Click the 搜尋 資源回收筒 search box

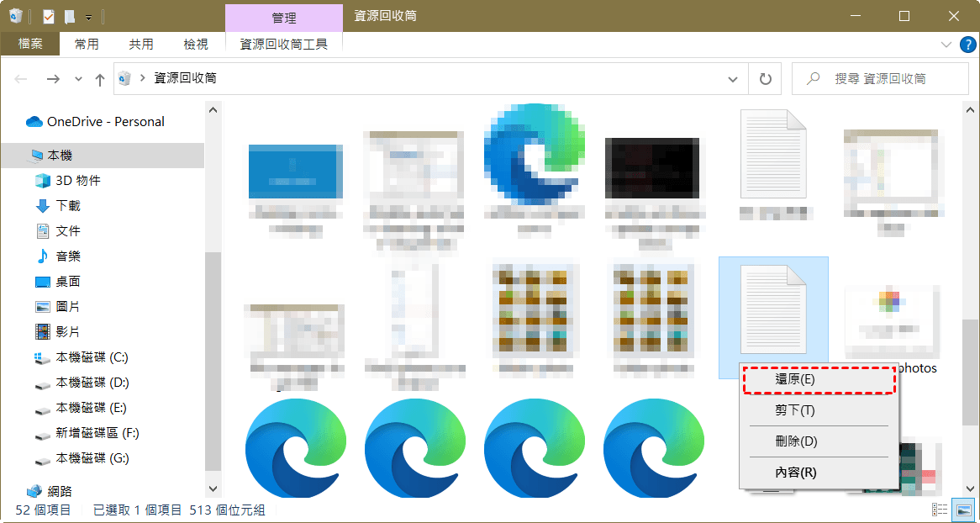coord(880,79)
